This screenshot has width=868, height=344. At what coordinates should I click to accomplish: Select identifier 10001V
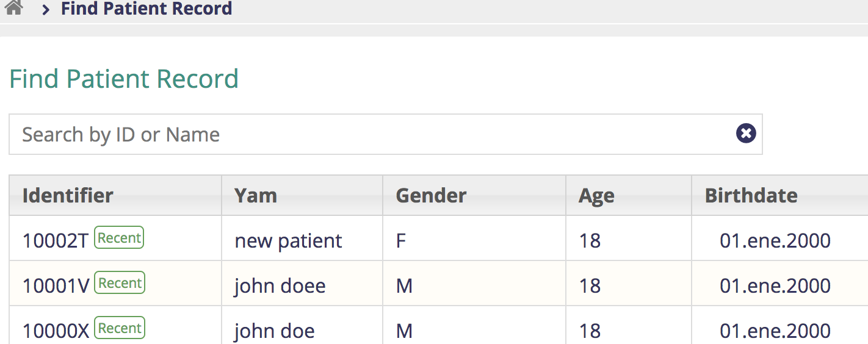pyautogui.click(x=56, y=285)
